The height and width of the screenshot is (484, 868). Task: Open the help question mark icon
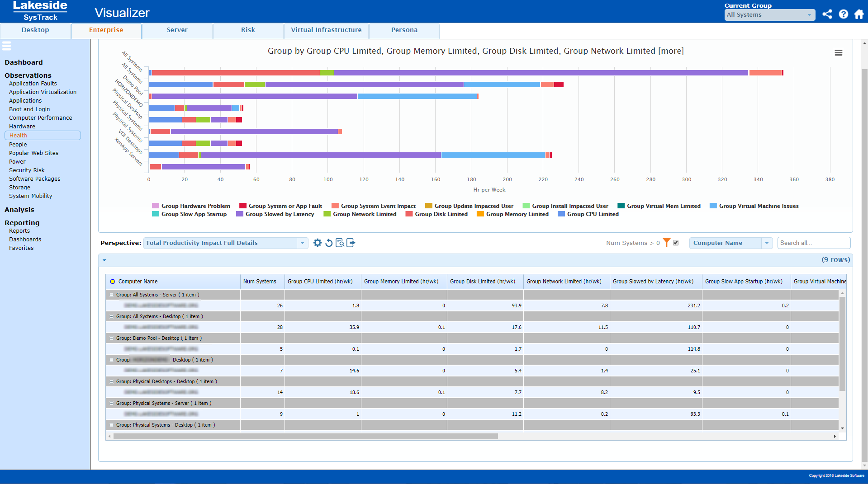click(843, 14)
